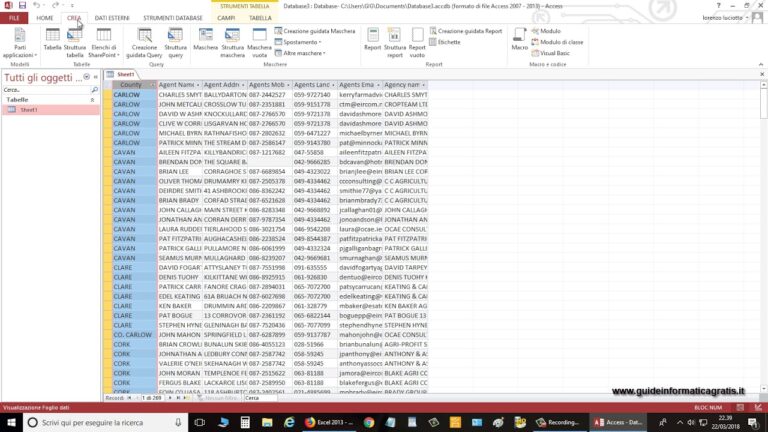768x432 pixels.
Task: Open the Agent Name column filter arrow
Action: 198,85
